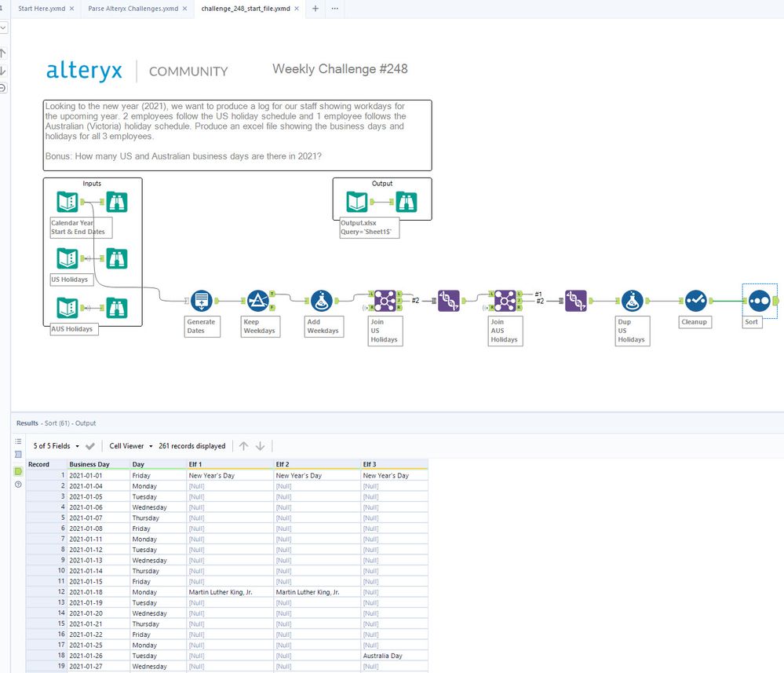Click the Weekly Challenge #248 title text
The width and height of the screenshot is (784, 673).
(x=340, y=69)
